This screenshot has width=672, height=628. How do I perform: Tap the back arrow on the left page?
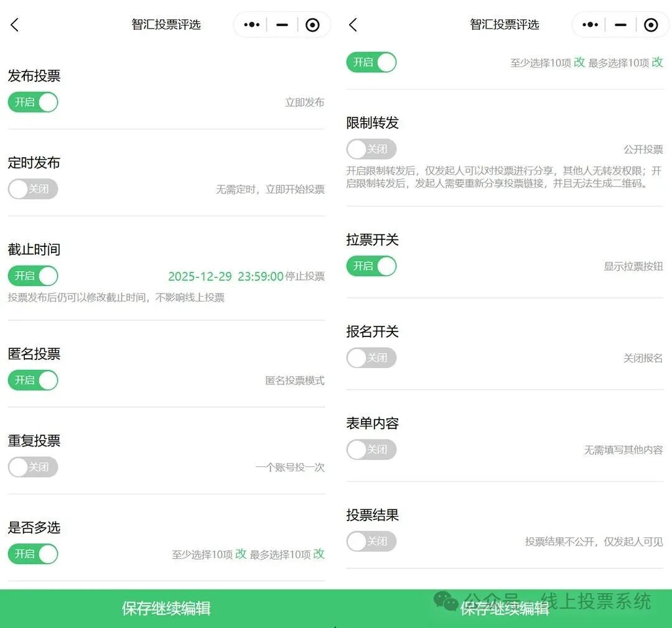click(x=14, y=25)
